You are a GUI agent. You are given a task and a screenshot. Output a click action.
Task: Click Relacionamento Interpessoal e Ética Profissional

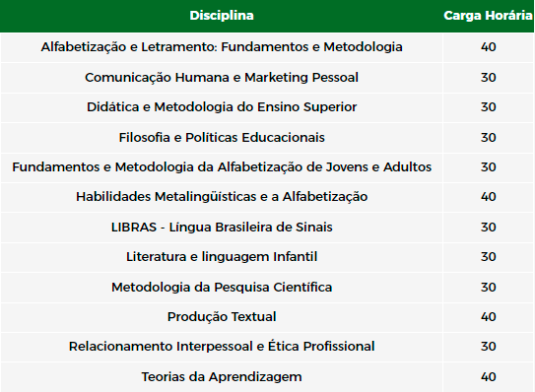pyautogui.click(x=222, y=347)
